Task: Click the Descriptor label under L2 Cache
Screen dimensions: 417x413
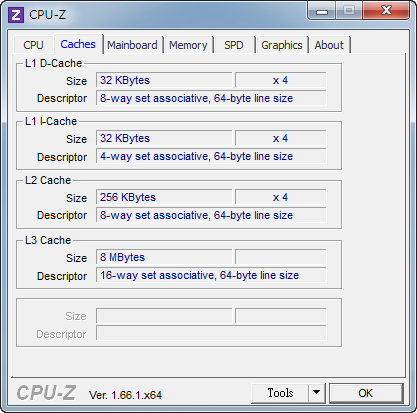Action: pos(62,215)
